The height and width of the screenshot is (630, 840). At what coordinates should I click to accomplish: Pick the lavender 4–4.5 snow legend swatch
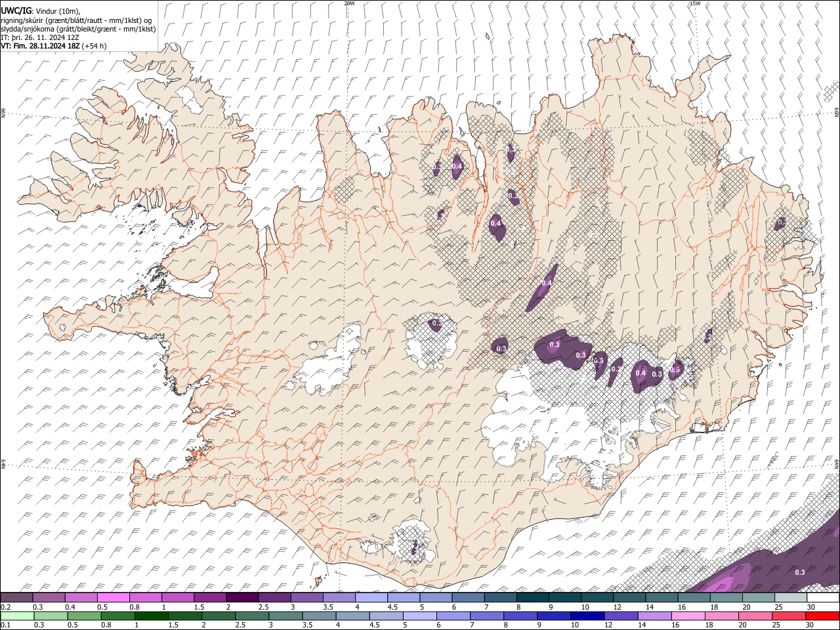point(371,598)
